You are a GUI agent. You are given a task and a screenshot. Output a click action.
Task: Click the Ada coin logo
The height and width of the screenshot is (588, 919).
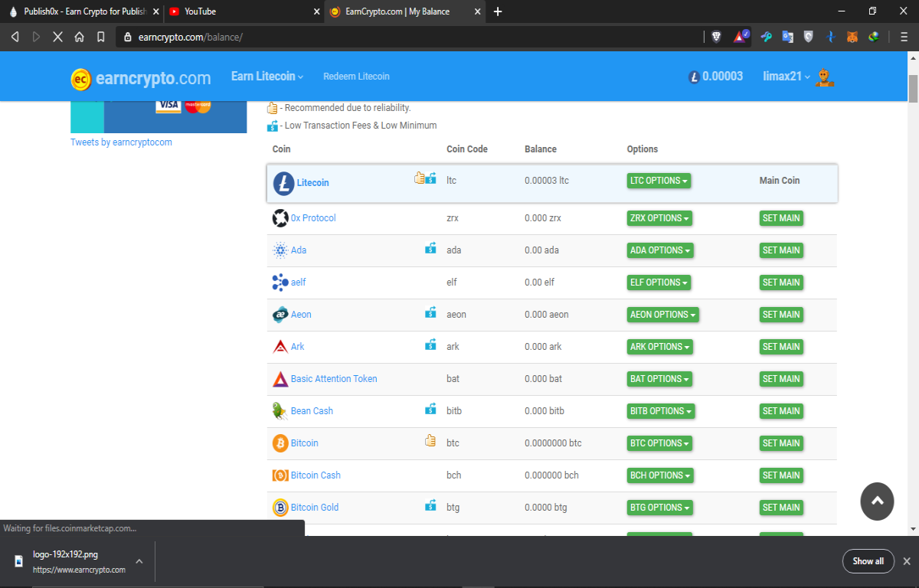tap(280, 250)
